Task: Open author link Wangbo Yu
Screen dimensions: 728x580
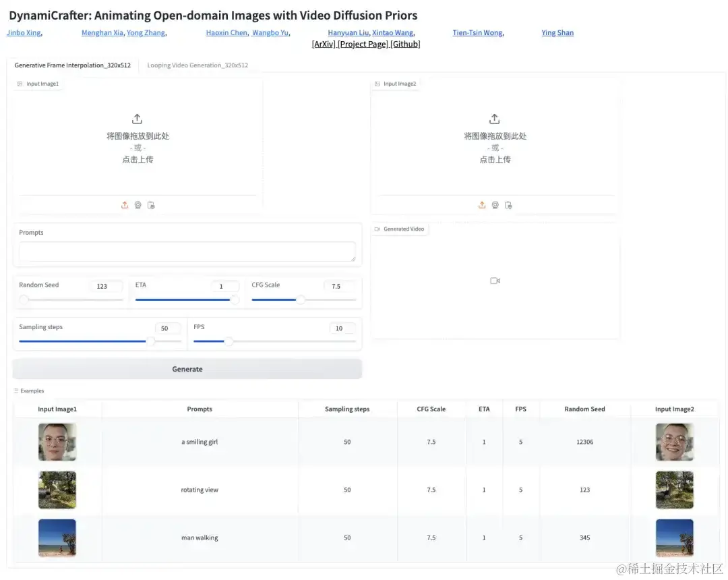Action: [270, 32]
